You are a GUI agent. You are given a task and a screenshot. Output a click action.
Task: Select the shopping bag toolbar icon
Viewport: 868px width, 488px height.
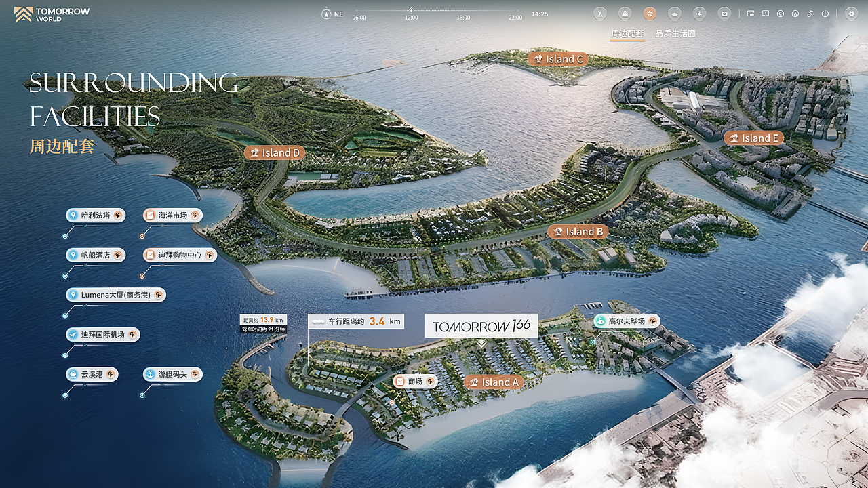[x=625, y=14]
